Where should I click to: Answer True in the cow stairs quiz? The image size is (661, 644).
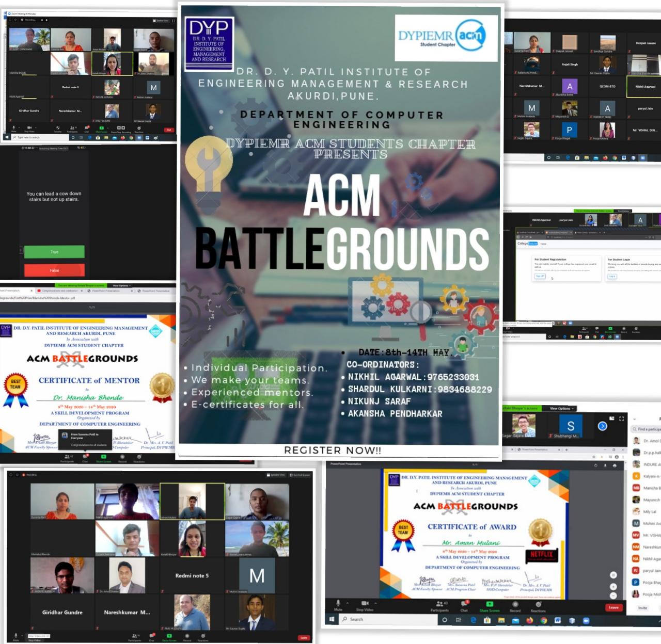tap(54, 252)
